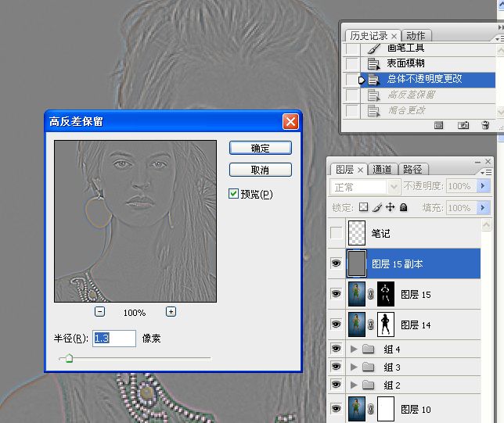
Task: Select the 笔记 layer thumbnail
Action: 357,233
